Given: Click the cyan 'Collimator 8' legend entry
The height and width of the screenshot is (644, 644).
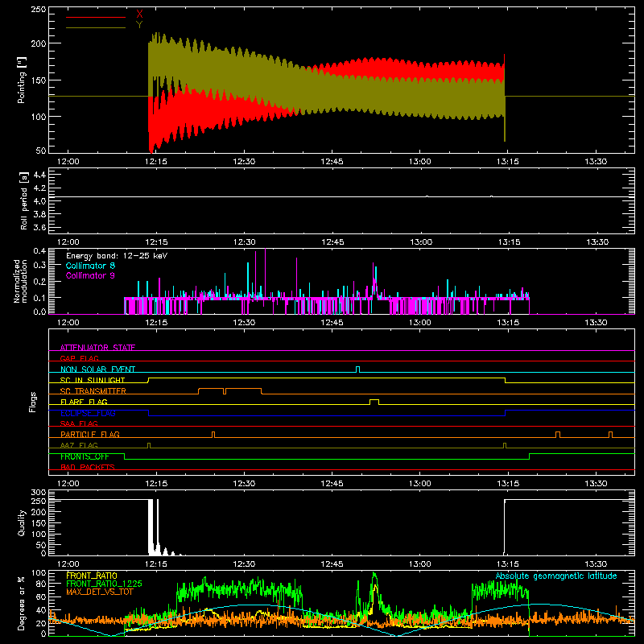Looking at the screenshot, I should point(90,266).
